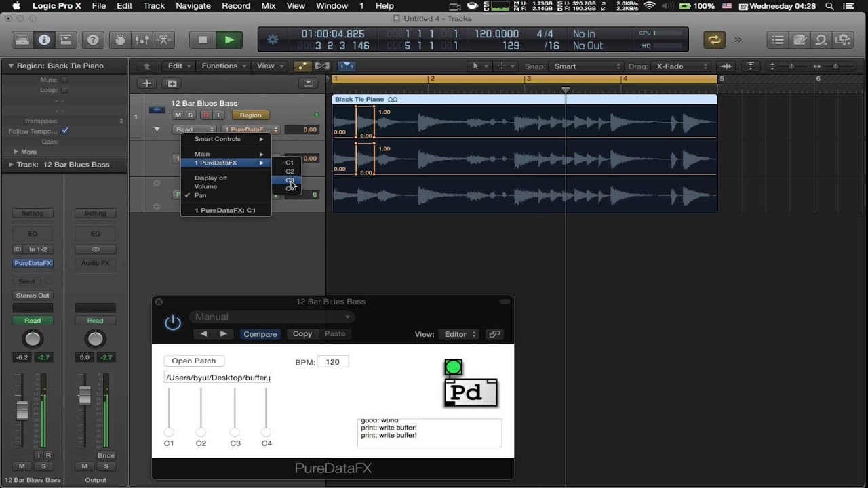Click the plug-in Link chain icon
Image resolution: width=868 pixels, height=488 pixels.
point(495,334)
